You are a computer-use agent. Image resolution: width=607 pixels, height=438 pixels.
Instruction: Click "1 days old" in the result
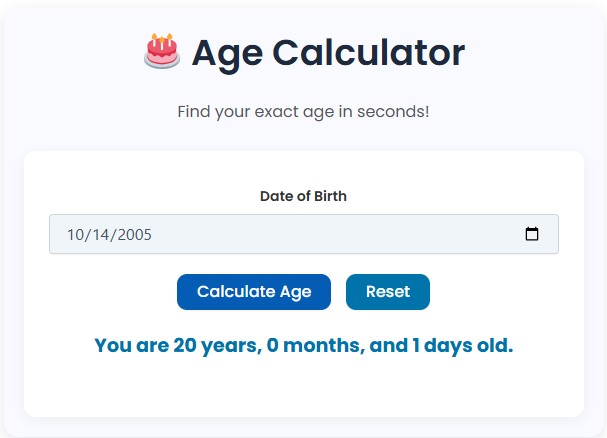point(461,346)
